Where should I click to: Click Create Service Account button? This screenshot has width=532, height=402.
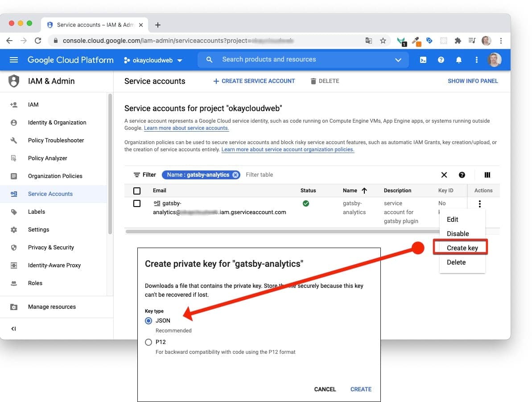pyautogui.click(x=254, y=81)
